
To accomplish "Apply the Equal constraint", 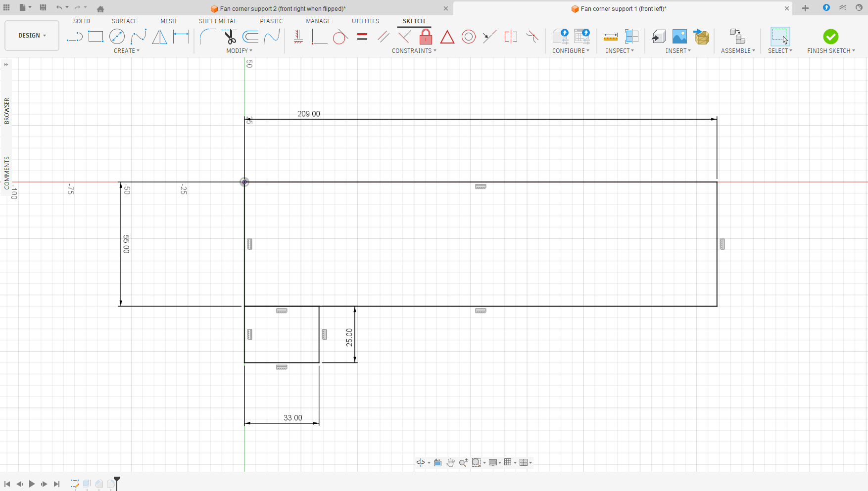I will (362, 37).
